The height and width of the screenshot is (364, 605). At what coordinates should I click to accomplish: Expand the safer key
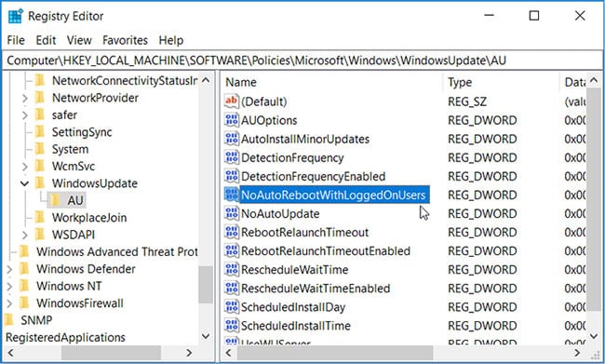[x=25, y=115]
